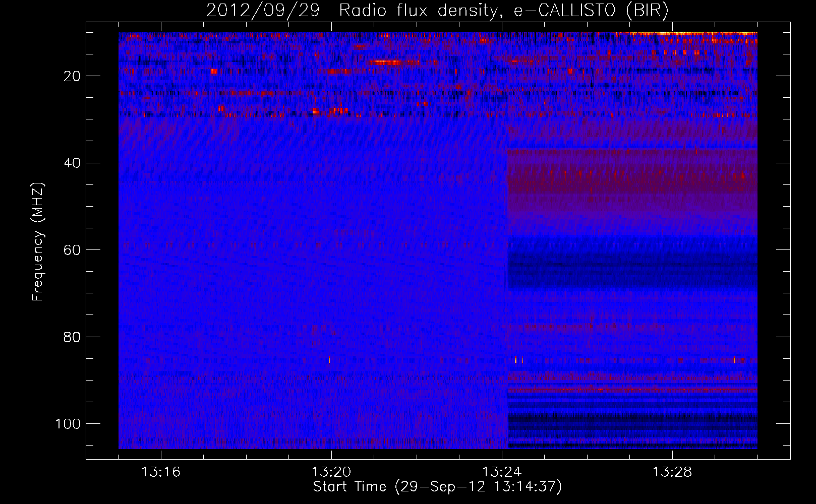Click the plot title 'Radio flux density, e-CALLISTO (BIR)'
The image size is (816, 504).
point(504,11)
